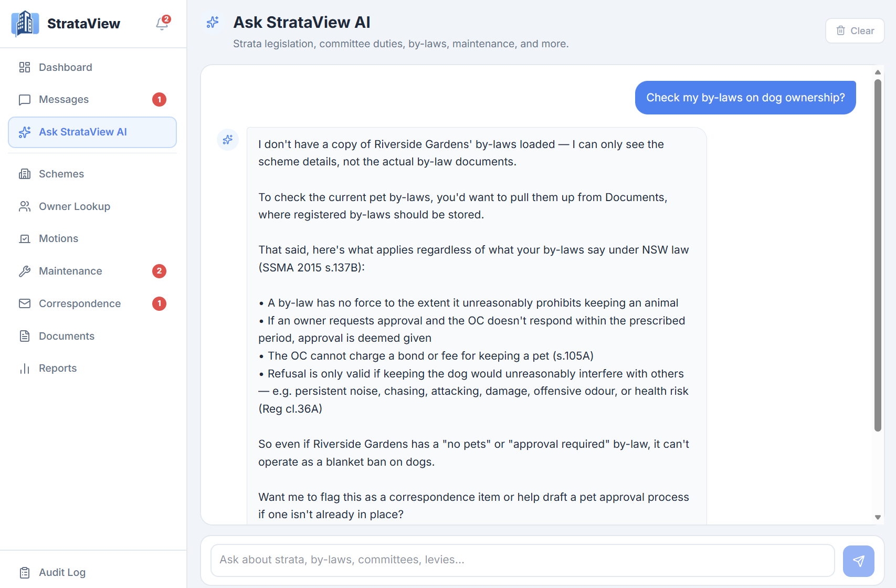Viewport: 896px width, 588px height.
Task: Click the subtitle about strata legislation
Action: click(401, 44)
